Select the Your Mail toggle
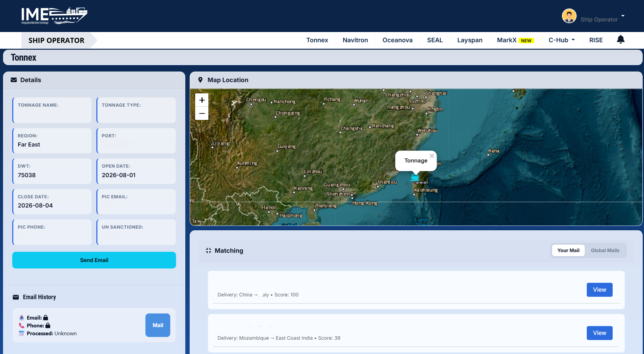 tap(568, 250)
